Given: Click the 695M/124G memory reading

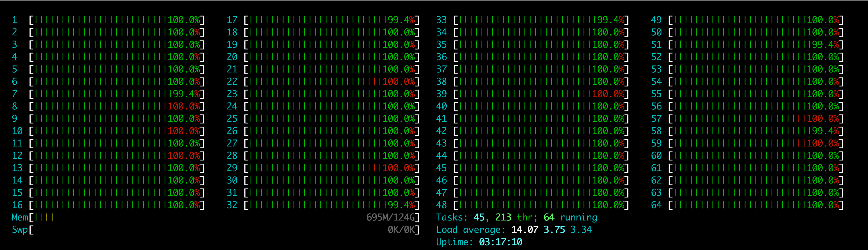Looking at the screenshot, I should pos(391,217).
